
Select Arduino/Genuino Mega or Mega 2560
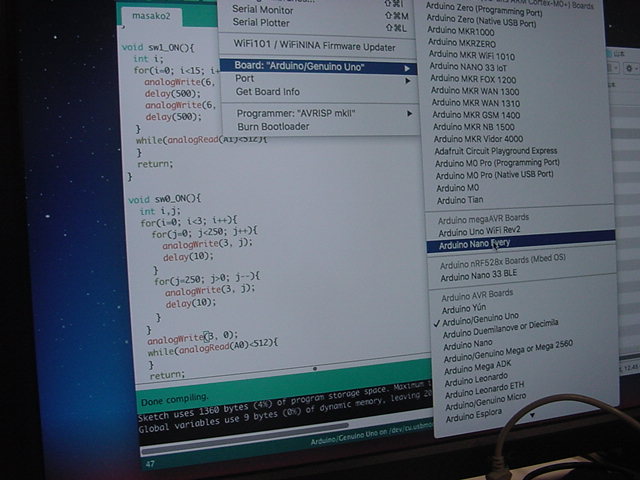tap(508, 351)
